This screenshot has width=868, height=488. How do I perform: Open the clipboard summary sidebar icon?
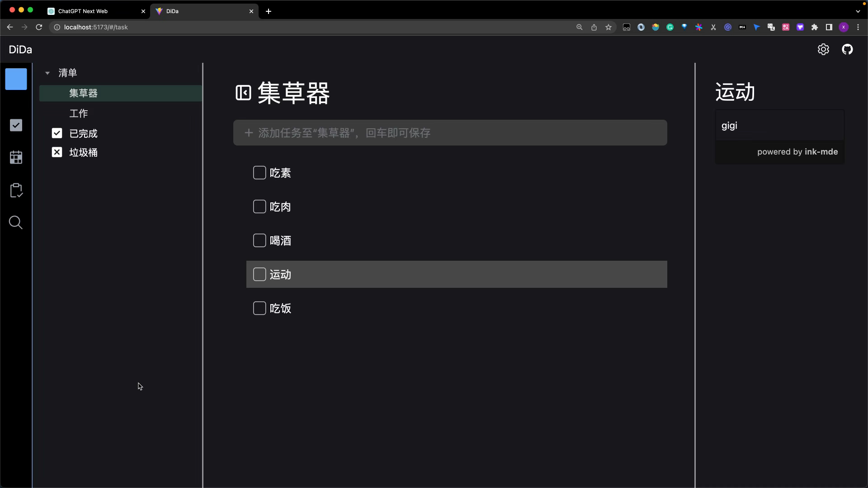[16, 190]
